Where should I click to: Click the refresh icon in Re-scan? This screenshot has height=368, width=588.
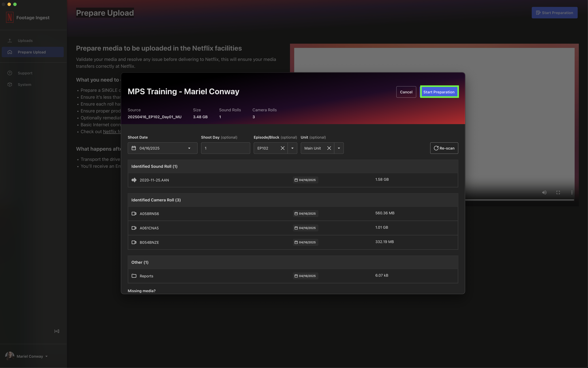[436, 148]
